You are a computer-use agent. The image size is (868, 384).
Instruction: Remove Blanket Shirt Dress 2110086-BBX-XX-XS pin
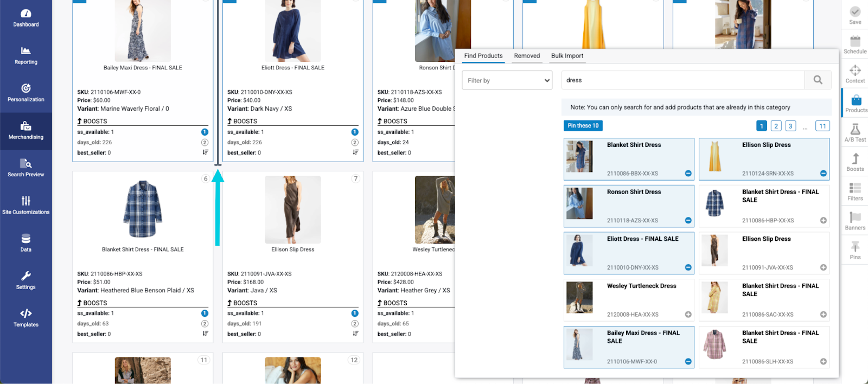pyautogui.click(x=688, y=174)
